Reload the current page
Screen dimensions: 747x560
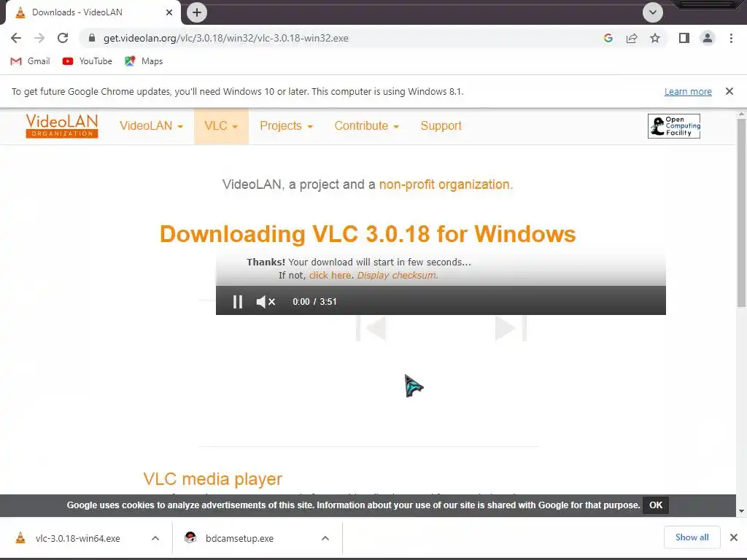63,38
